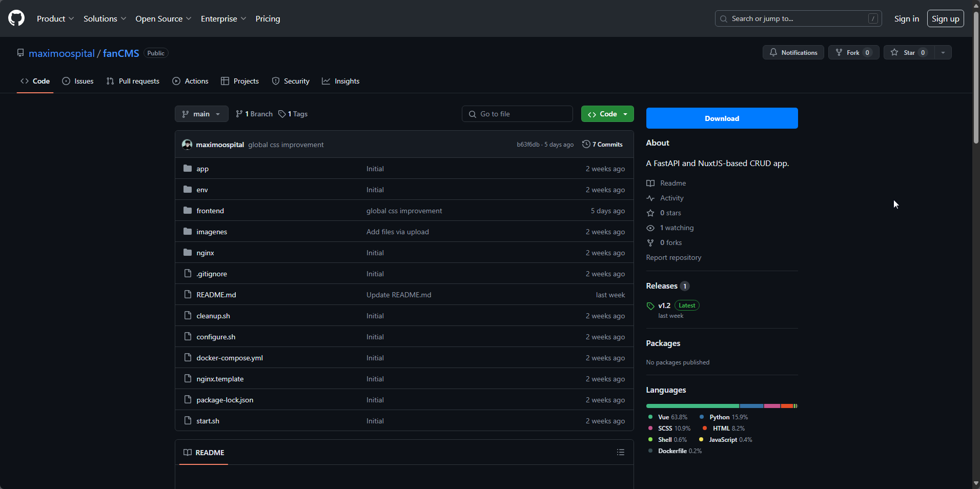Click the .gitignore file icon

(x=188, y=274)
